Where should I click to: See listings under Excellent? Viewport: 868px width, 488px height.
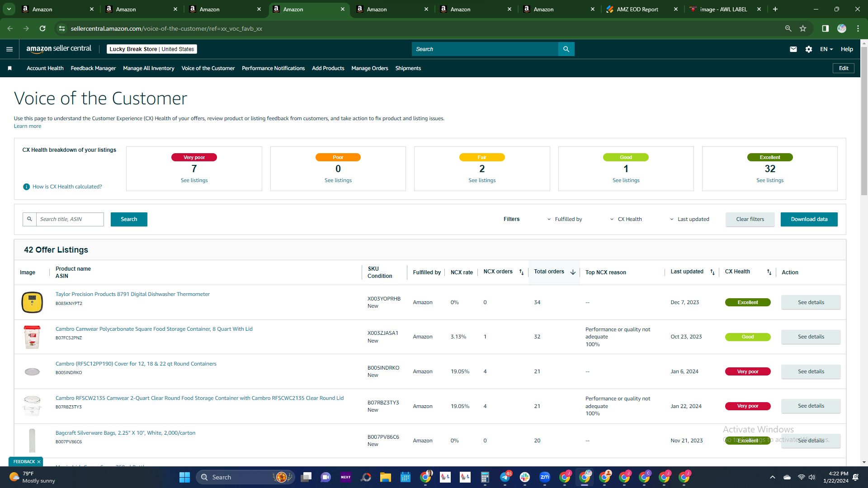point(770,180)
